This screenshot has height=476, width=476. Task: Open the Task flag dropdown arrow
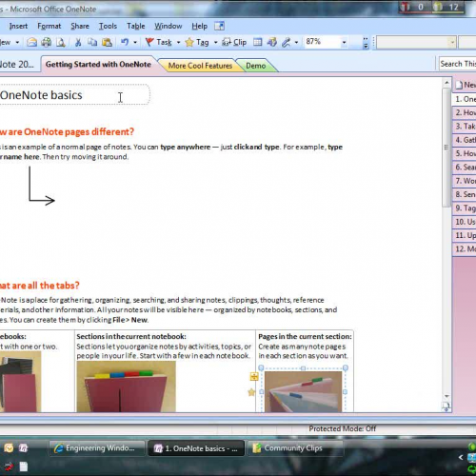pos(178,42)
